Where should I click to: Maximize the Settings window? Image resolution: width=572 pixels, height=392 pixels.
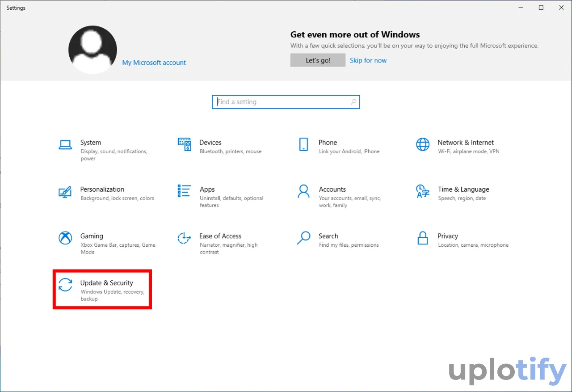click(541, 8)
